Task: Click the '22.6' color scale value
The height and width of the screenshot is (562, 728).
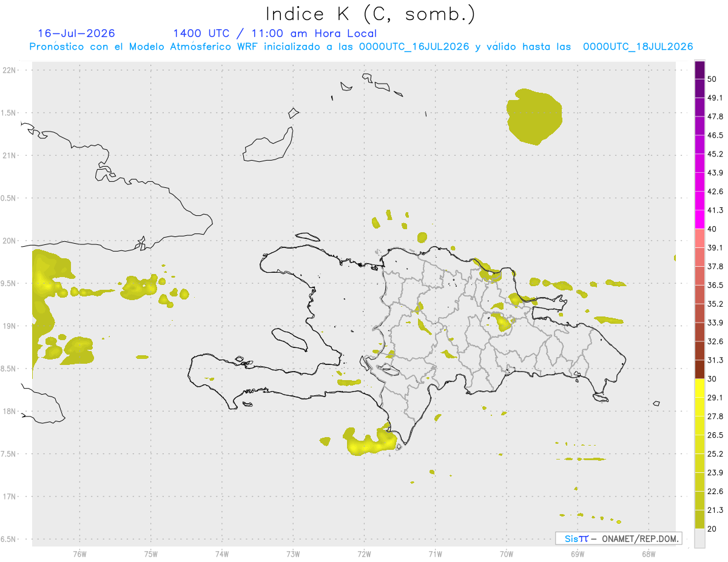Action: 715,492
